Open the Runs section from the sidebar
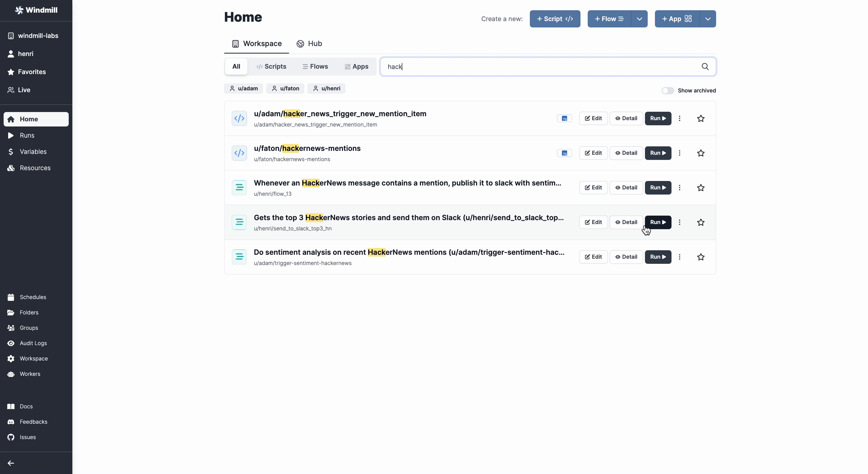This screenshot has width=868, height=474. pyautogui.click(x=27, y=135)
